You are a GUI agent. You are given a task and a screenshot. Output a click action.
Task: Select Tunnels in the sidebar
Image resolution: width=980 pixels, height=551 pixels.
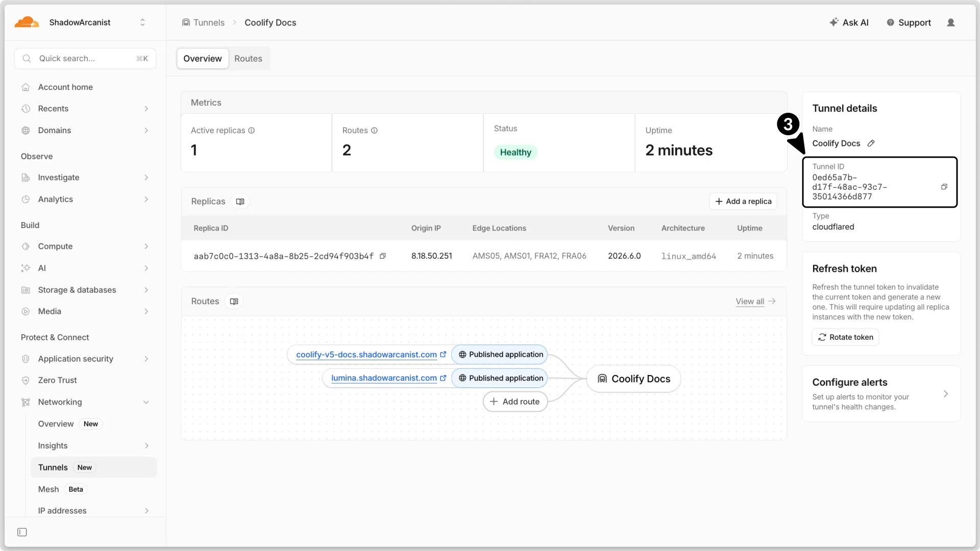pos(94,467)
